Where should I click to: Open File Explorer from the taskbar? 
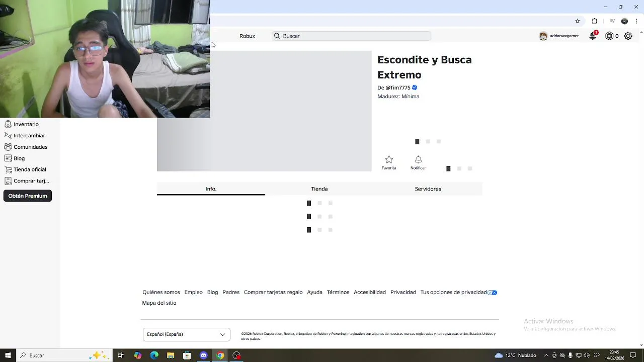[171, 355]
